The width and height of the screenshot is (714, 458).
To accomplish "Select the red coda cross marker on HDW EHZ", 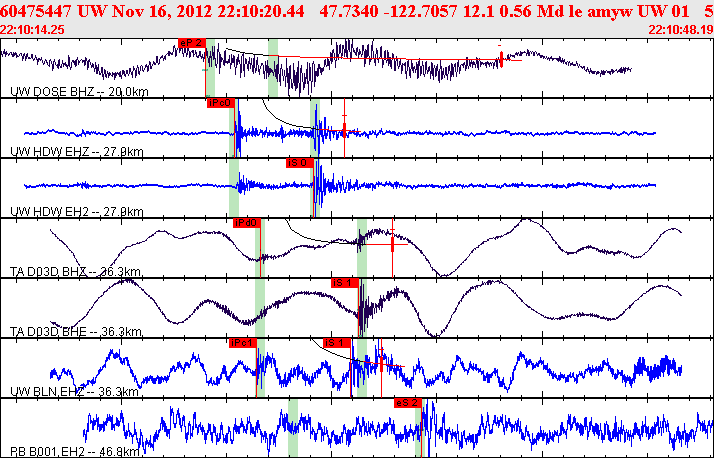I will click(344, 131).
